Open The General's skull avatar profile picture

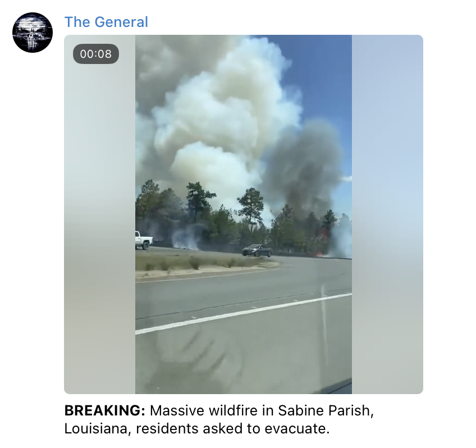coord(33,33)
